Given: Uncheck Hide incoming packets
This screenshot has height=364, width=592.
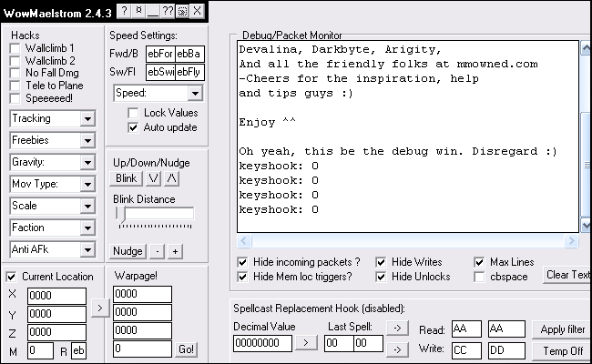Looking at the screenshot, I should [x=242, y=262].
